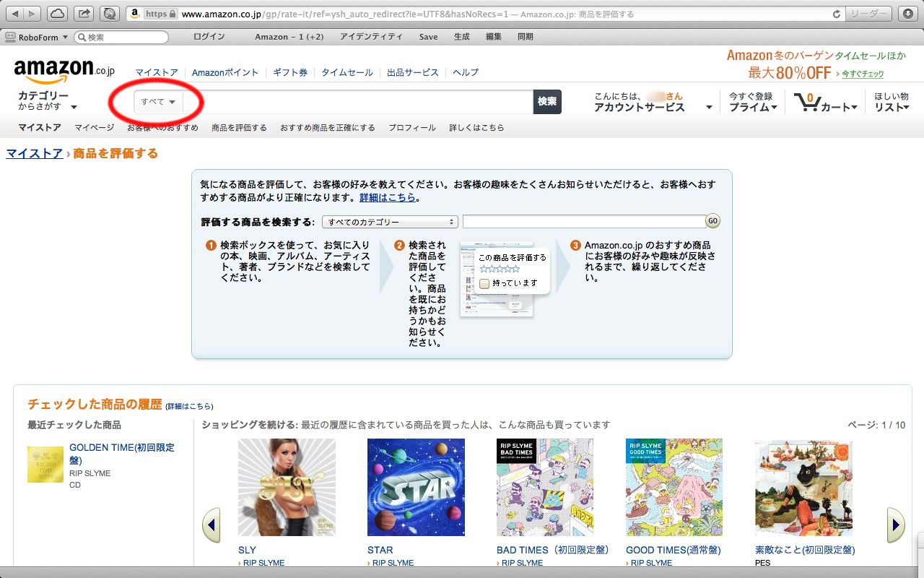Select the マイページ tab
This screenshot has height=578, width=924.
click(x=95, y=128)
